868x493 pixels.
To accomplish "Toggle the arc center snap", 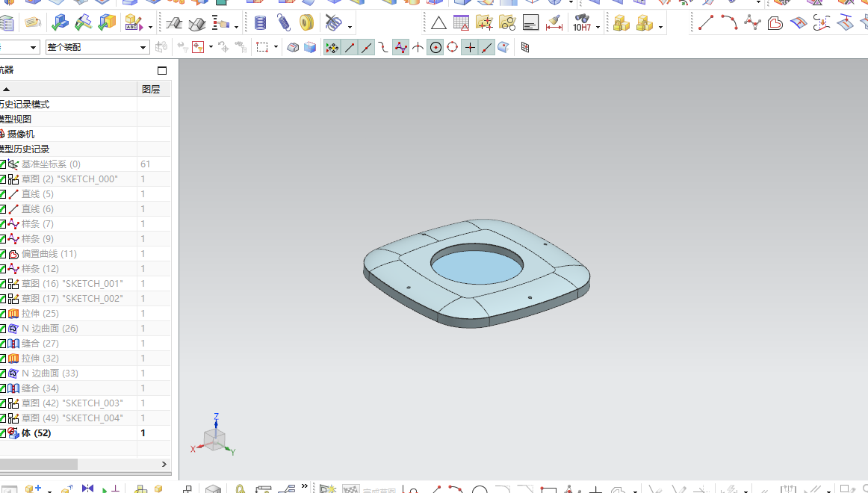I will (435, 48).
